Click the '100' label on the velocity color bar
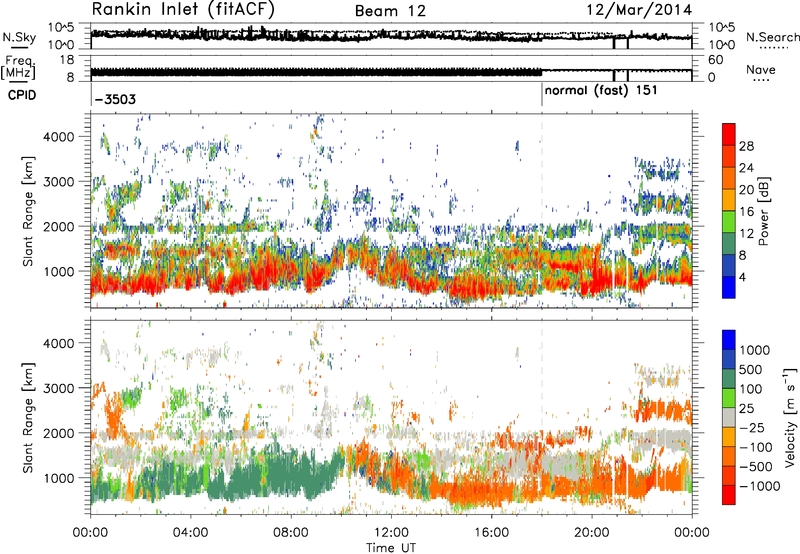The height and width of the screenshot is (554, 800). pos(751,389)
